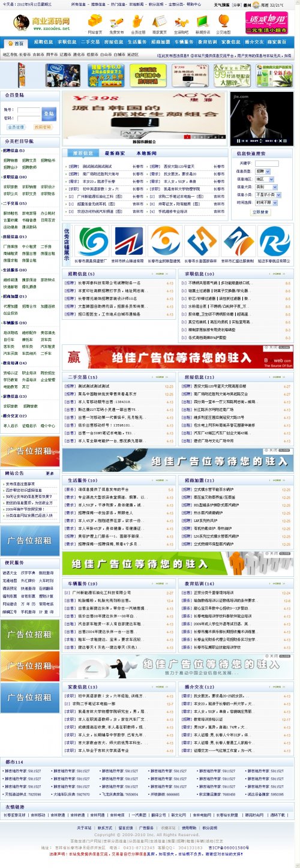Click the 商家黄页 yellow pages icon
Image resolution: width=300 pixels, height=868 pixels.
point(159,23)
